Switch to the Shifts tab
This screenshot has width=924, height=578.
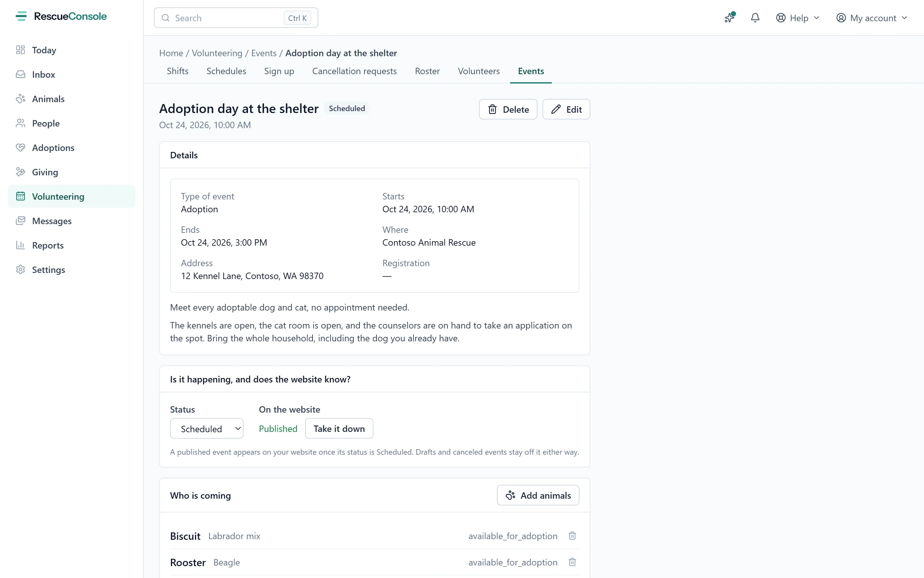click(x=177, y=71)
